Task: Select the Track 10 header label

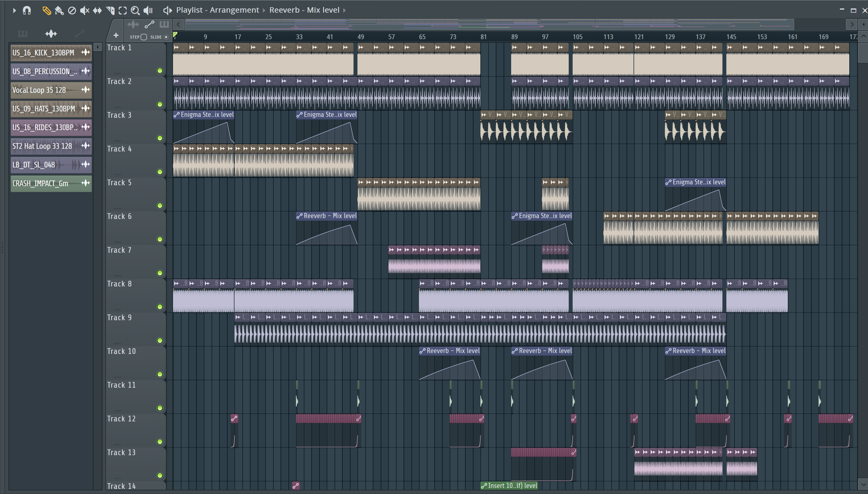Action: pyautogui.click(x=121, y=352)
